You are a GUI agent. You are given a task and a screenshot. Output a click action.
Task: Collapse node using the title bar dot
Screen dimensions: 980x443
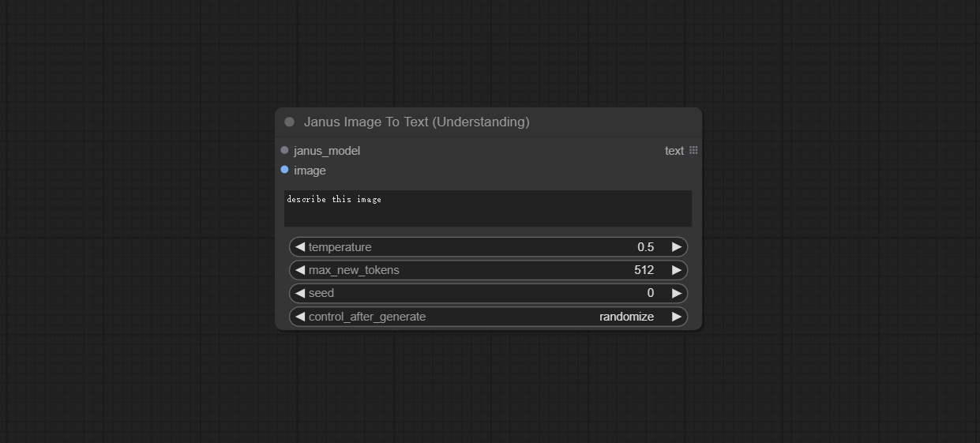pos(289,122)
